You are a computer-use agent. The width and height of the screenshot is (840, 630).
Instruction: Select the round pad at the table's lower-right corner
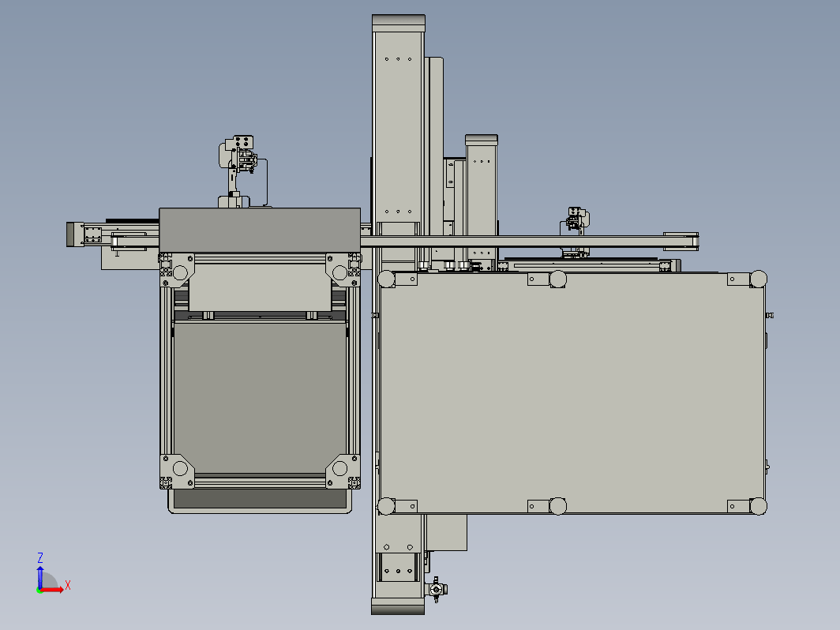click(758, 506)
